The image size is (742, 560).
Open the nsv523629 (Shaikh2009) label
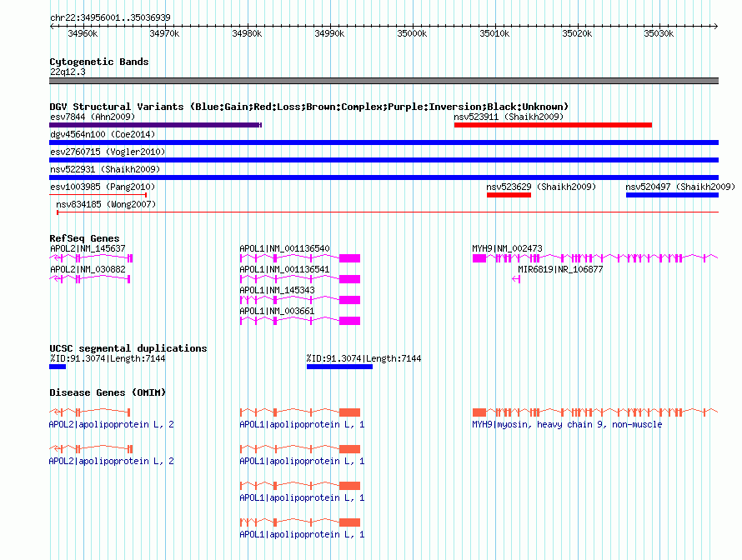[x=541, y=187]
